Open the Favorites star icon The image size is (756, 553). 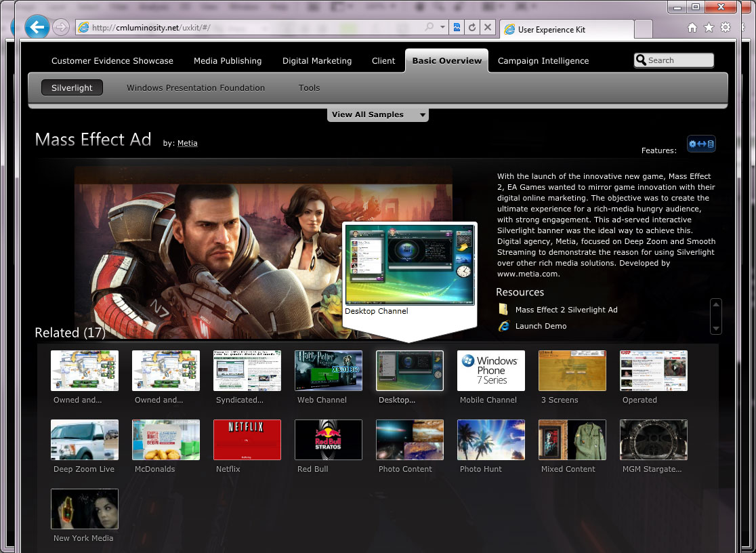(x=709, y=28)
